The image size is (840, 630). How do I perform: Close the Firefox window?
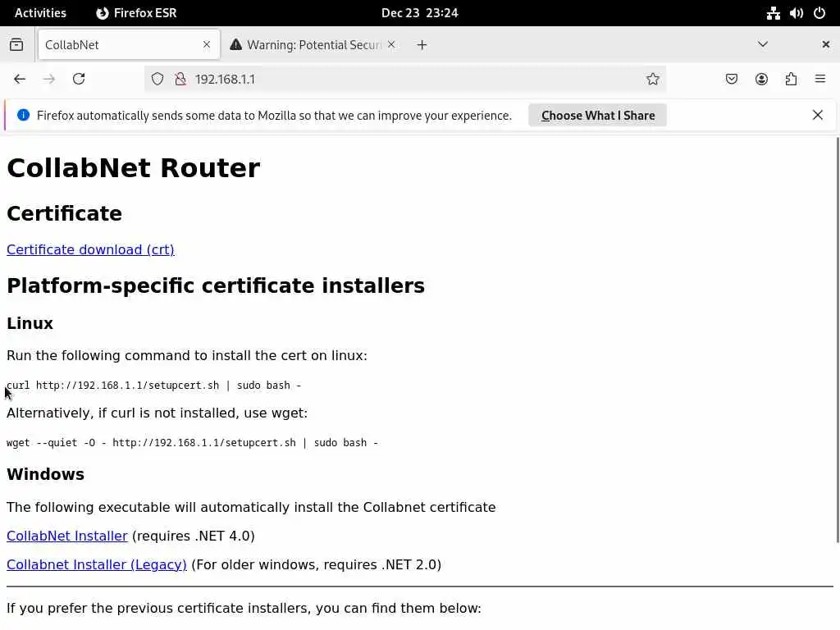click(825, 44)
